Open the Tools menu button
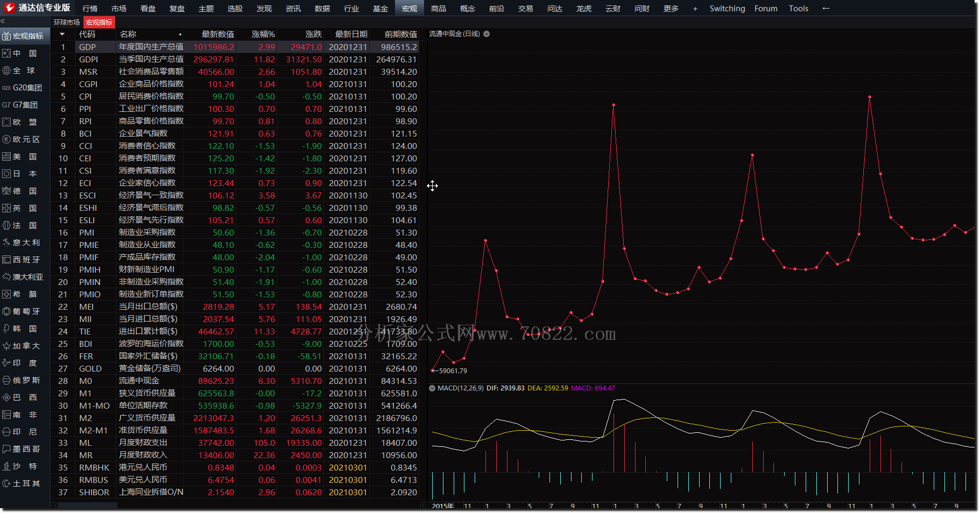Image resolution: width=980 pixels, height=513 pixels. 799,9
